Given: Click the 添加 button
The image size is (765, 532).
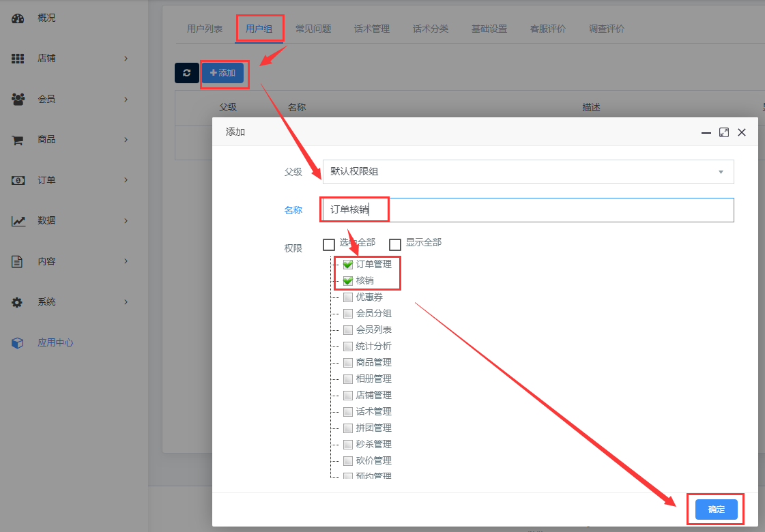Looking at the screenshot, I should pyautogui.click(x=222, y=73).
